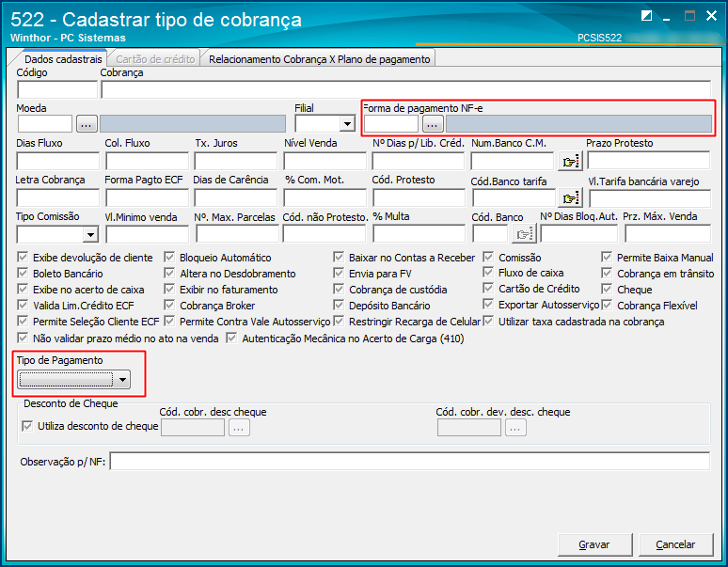
Task: Click the Letra Cobrança field
Action: 58,197
